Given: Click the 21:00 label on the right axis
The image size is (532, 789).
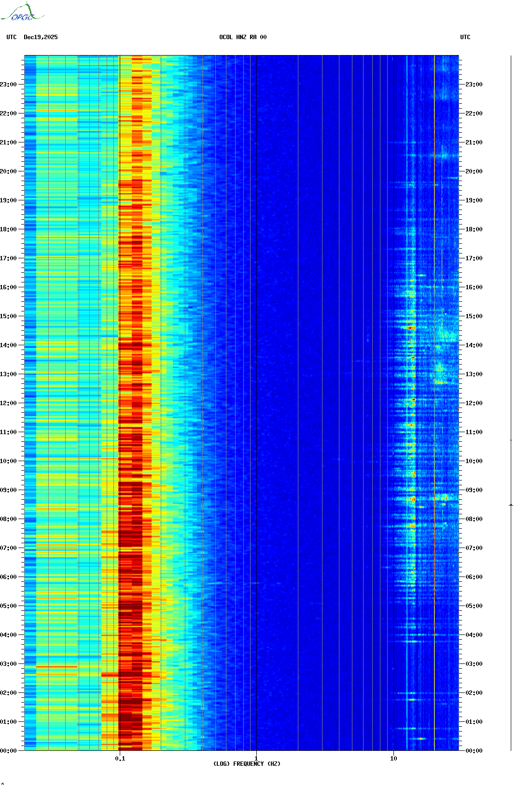Looking at the screenshot, I should tap(474, 142).
